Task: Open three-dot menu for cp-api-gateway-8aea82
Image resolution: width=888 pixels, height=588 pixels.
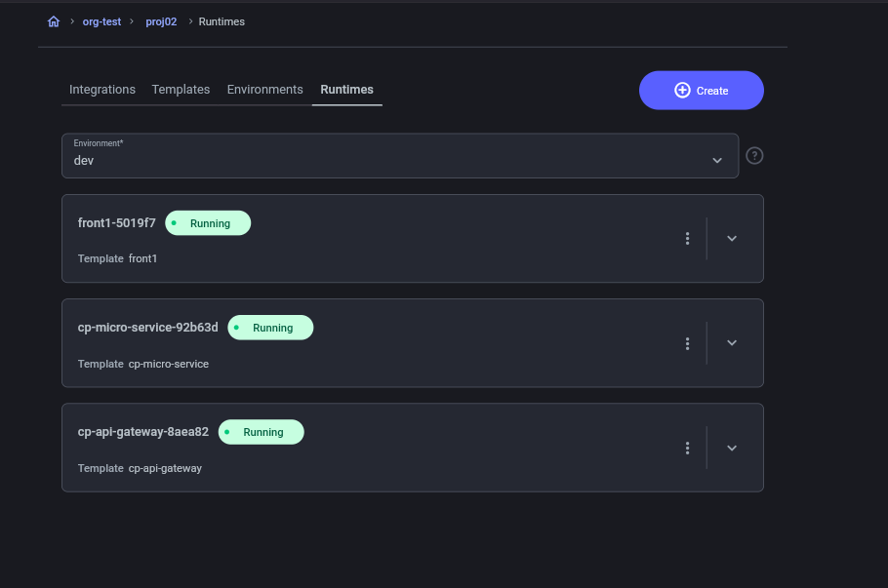Action: 688,449
